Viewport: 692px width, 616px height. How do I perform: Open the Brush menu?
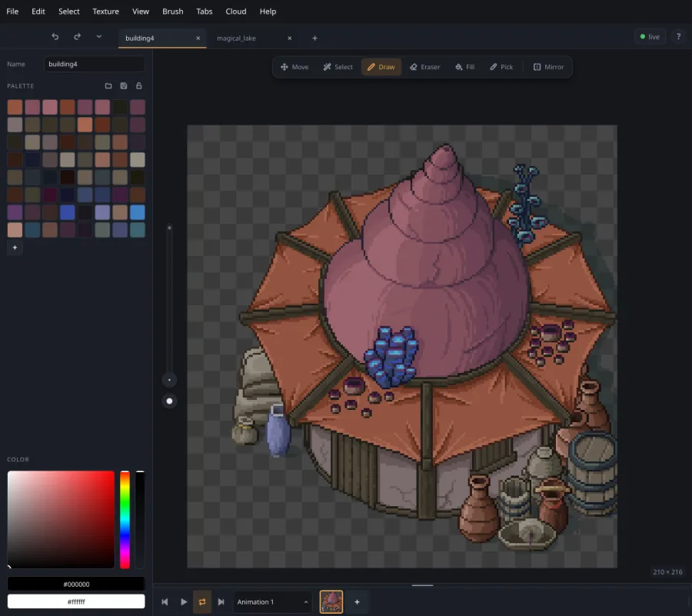point(172,12)
